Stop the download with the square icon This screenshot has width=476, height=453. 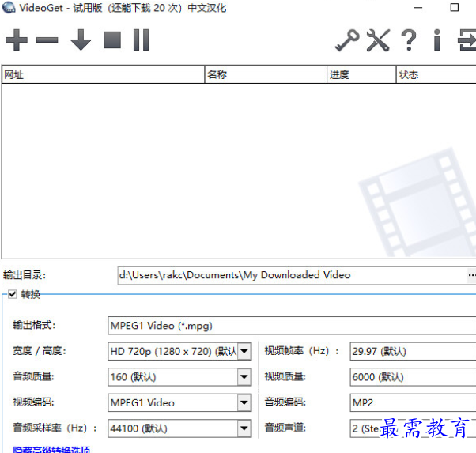coord(112,40)
